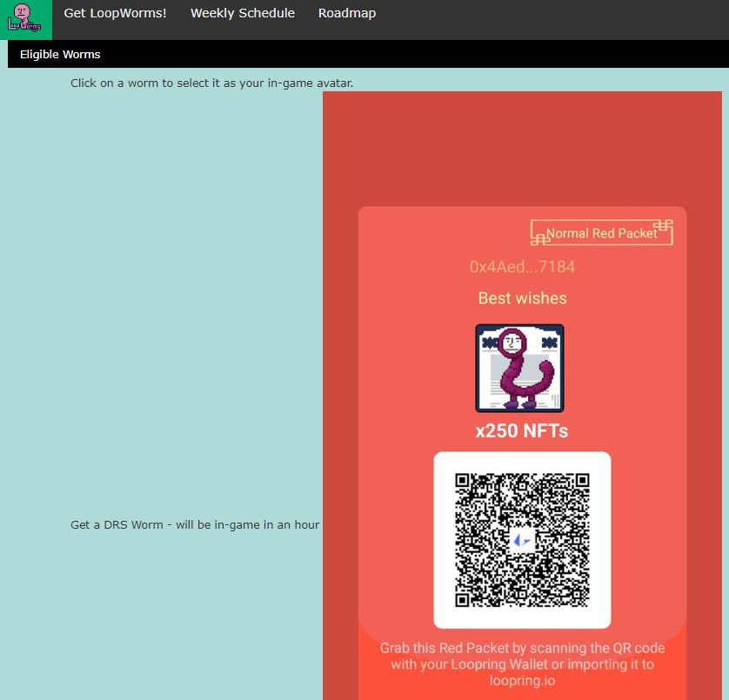
Task: Click the red packet QR code
Action: point(522,540)
